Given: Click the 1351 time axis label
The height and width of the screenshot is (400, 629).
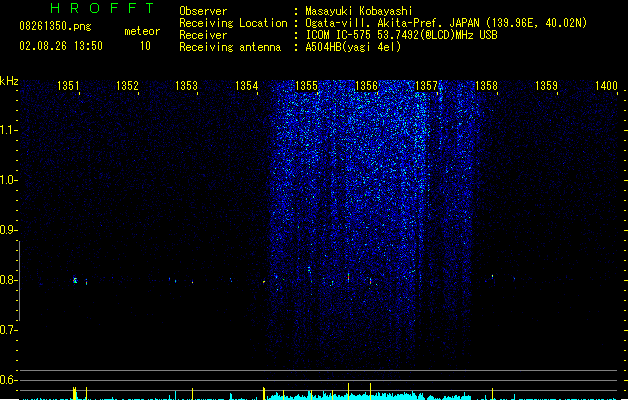Looking at the screenshot, I should tap(68, 86).
